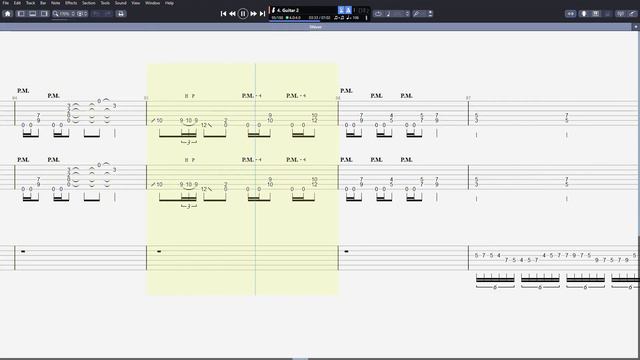The image size is (640, 360).
Task: Open the File menu
Action: pyautogui.click(x=6, y=3)
